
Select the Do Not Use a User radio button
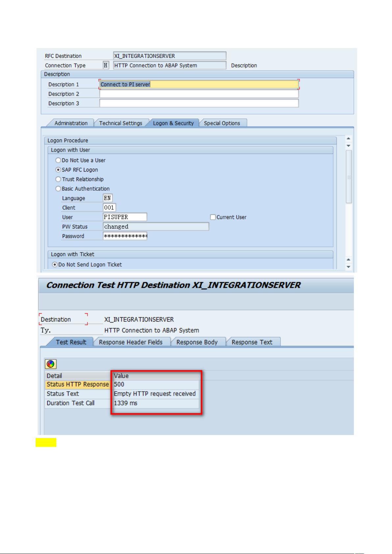coord(58,160)
